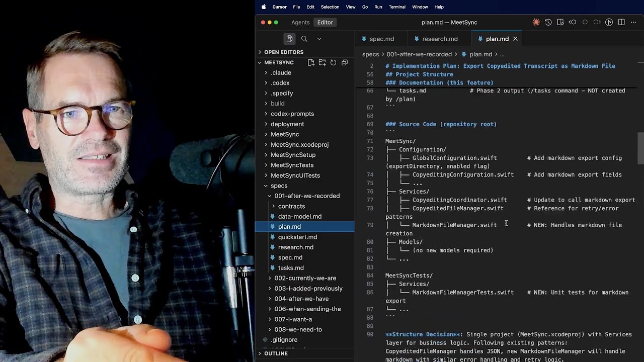This screenshot has height=362, width=644.
Task: Open the Cursor app menu
Action: click(279, 7)
